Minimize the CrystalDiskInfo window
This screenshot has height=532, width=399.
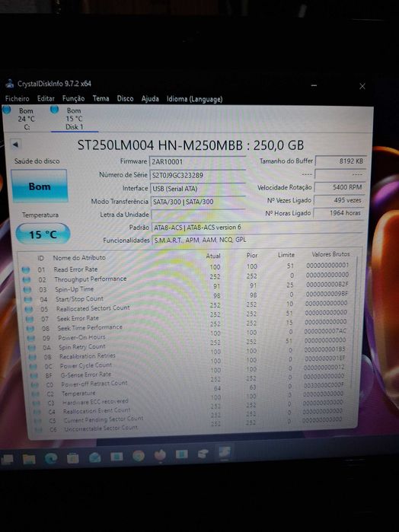(314, 85)
